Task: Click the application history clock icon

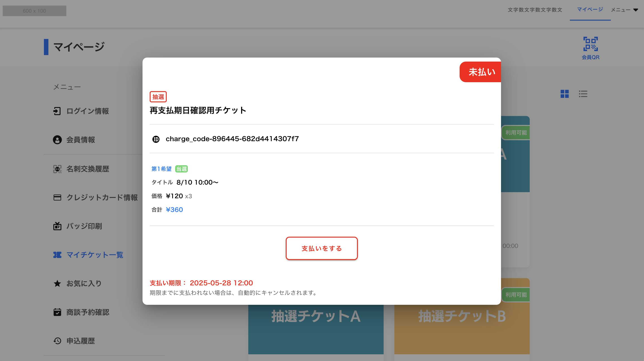Action: pos(57,341)
